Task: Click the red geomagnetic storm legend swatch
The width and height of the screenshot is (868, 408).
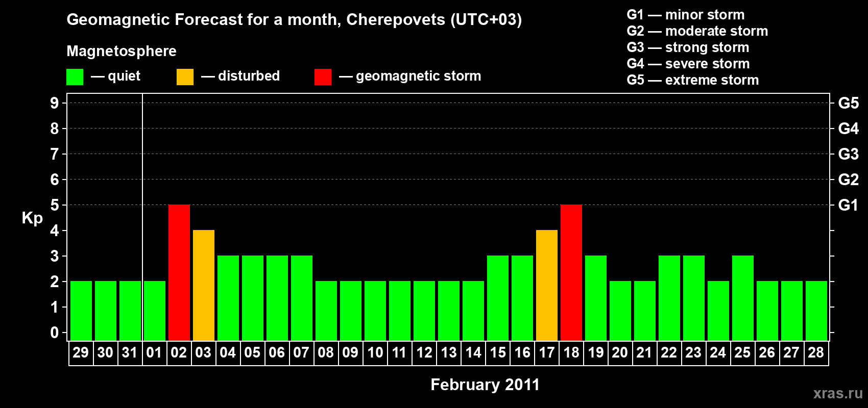Action: (x=323, y=77)
